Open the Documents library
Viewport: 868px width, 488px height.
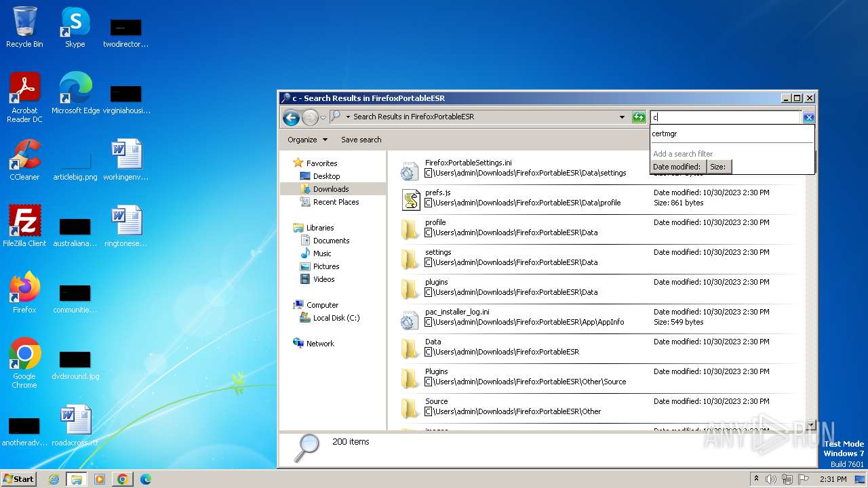[x=331, y=241]
